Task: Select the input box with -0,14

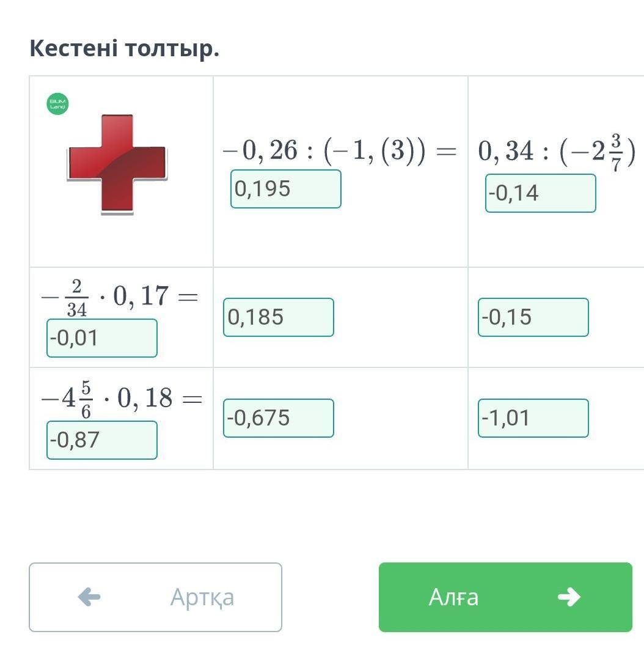Action: (x=540, y=193)
